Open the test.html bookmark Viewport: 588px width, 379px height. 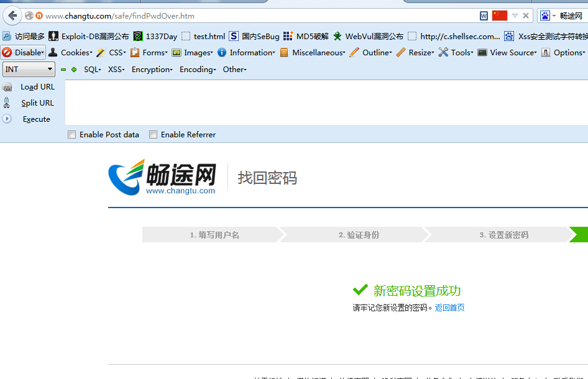(203, 37)
